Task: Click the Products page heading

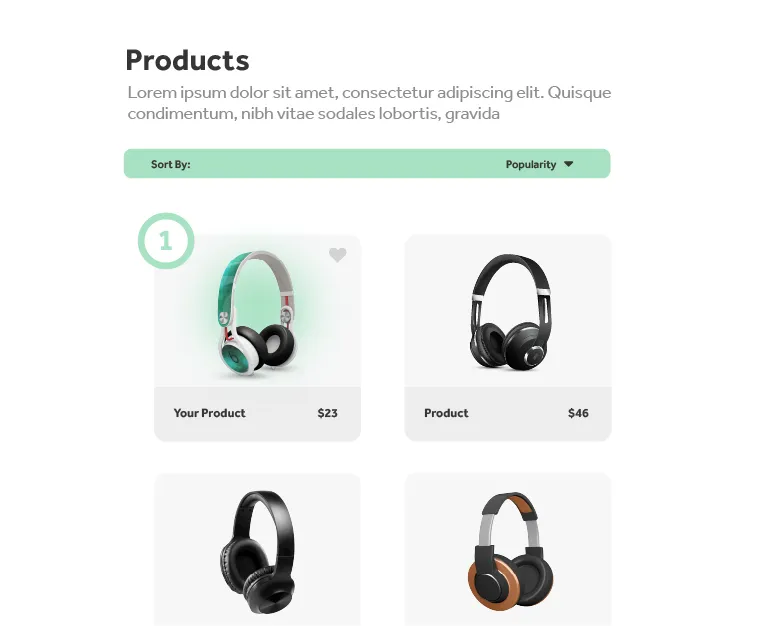Action: click(x=187, y=61)
